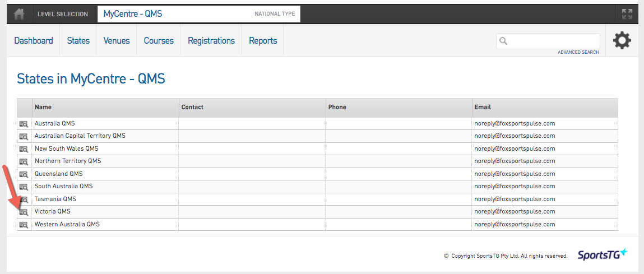This screenshot has width=644, height=274.
Task: Go to the home icon
Action: coord(18,14)
